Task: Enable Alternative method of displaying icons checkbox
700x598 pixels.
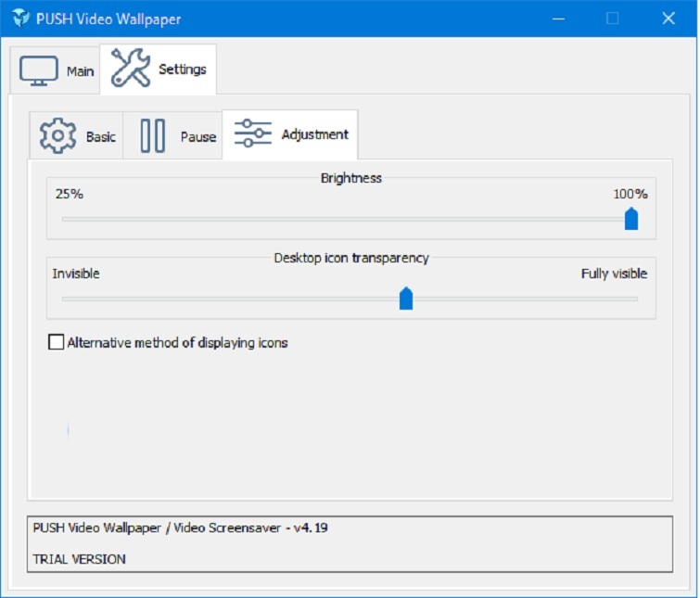Action: [x=57, y=343]
